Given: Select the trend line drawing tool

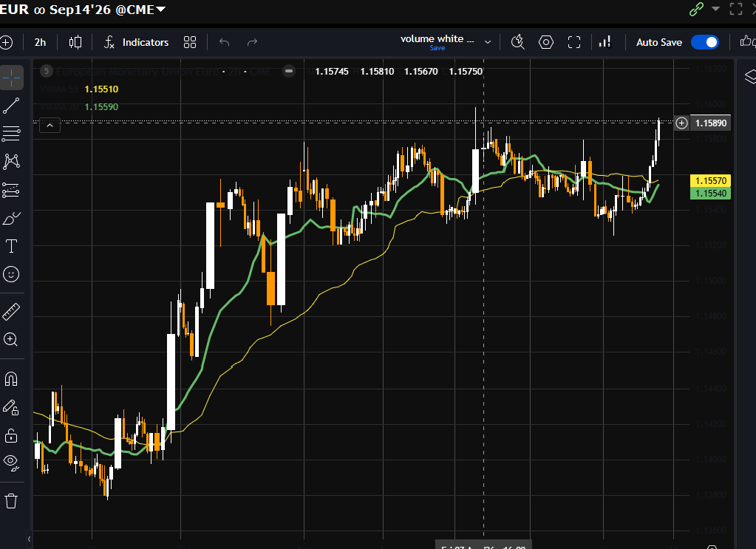Looking at the screenshot, I should pyautogui.click(x=11, y=106).
